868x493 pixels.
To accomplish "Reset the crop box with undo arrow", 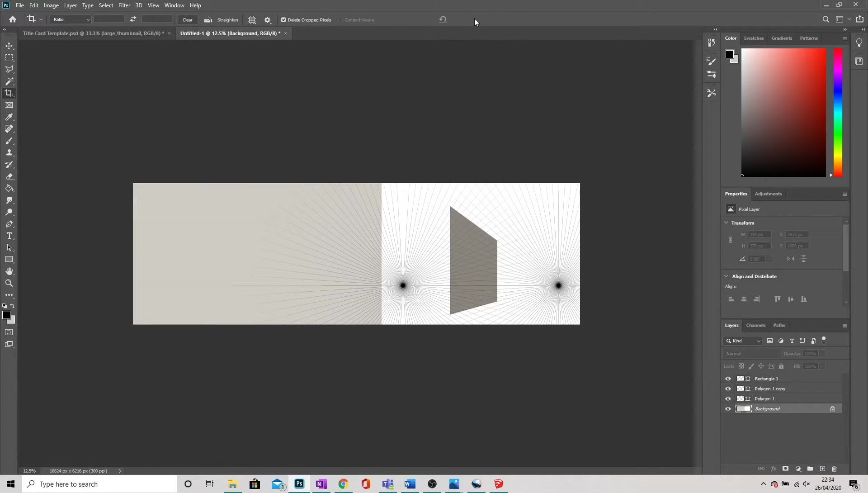I will (443, 19).
